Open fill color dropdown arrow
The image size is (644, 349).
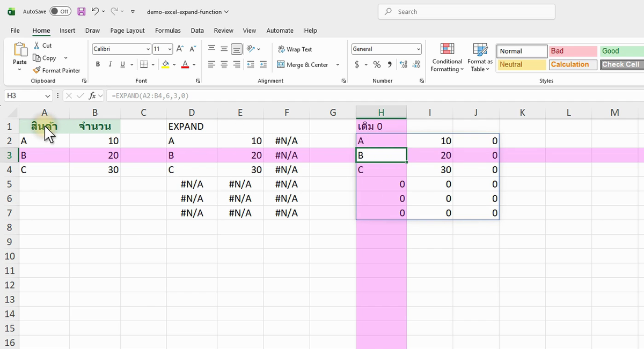click(174, 64)
